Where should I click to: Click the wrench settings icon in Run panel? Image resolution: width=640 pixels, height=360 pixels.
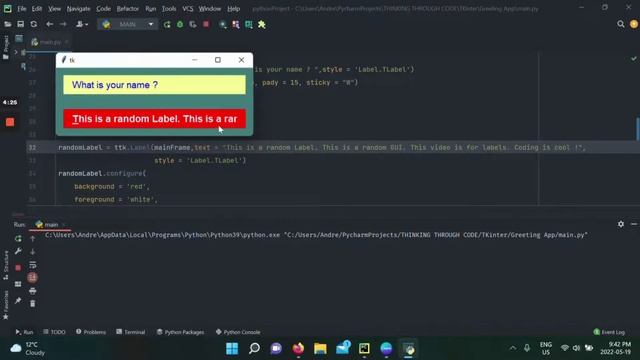pos(18,251)
